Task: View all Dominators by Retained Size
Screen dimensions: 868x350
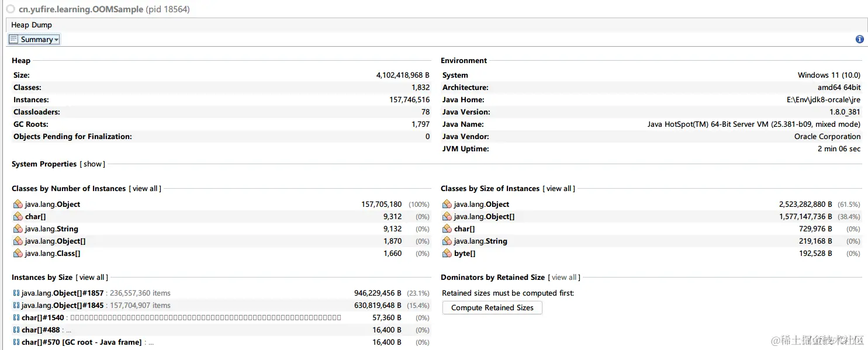Action: pyautogui.click(x=564, y=278)
